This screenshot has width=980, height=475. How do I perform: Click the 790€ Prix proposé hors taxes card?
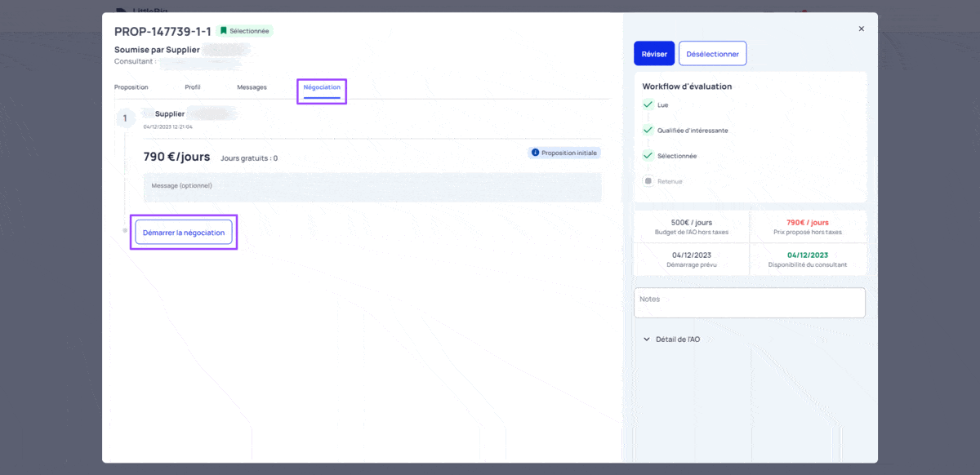(x=807, y=227)
